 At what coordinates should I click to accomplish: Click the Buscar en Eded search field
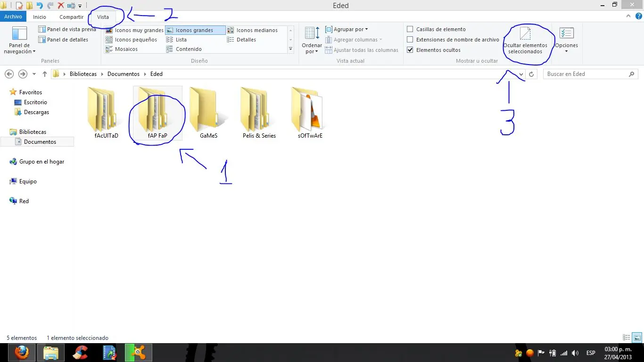(591, 74)
